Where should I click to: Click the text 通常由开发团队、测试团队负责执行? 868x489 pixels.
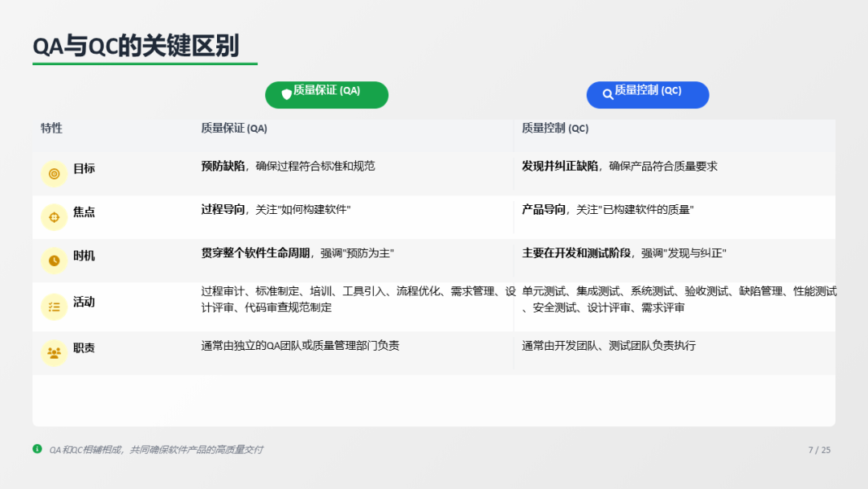pos(608,346)
